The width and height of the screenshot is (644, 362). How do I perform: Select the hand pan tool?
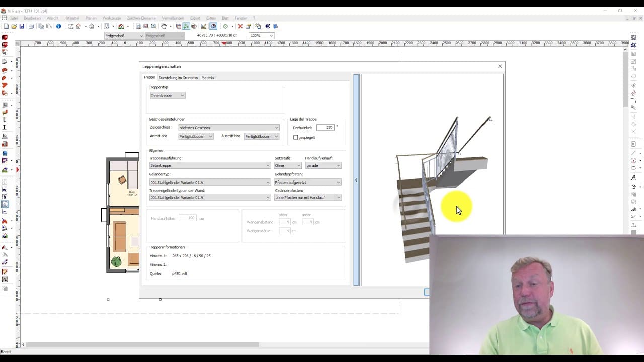(x=164, y=26)
